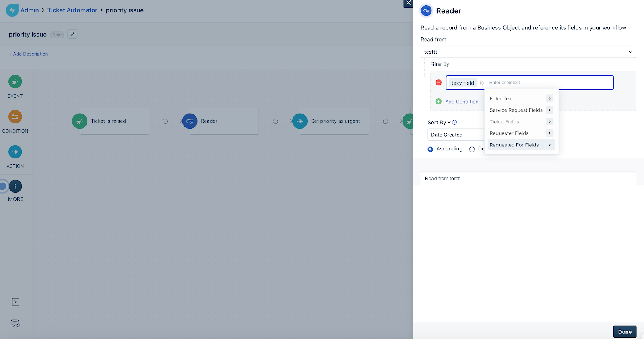
Task: Expand the Requester Fields arrow
Action: [549, 133]
